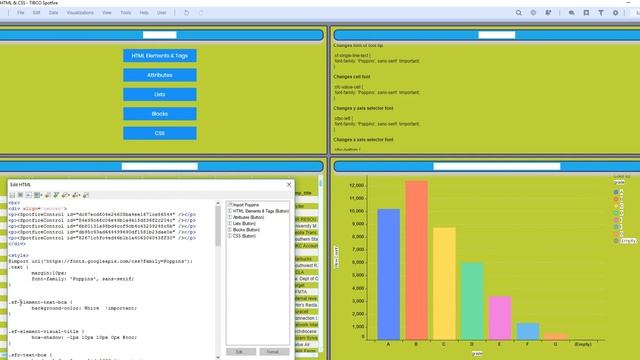Click the light-blue F bar in chart
The width and height of the screenshot is (640, 360).
click(527, 331)
